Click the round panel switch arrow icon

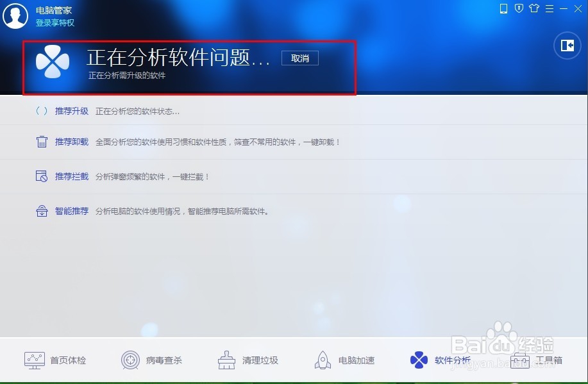[567, 46]
